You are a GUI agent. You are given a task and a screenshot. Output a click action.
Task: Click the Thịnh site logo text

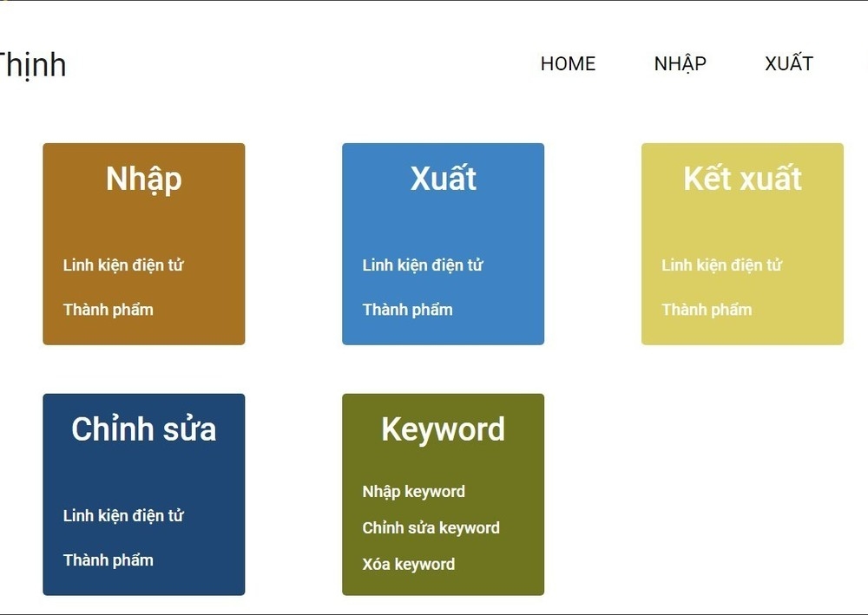[32, 65]
